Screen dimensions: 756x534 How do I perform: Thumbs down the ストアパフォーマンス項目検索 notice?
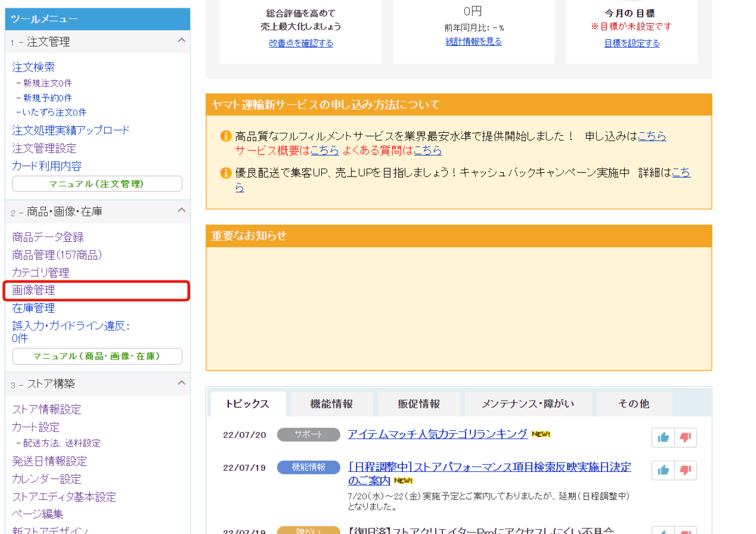coord(685,470)
